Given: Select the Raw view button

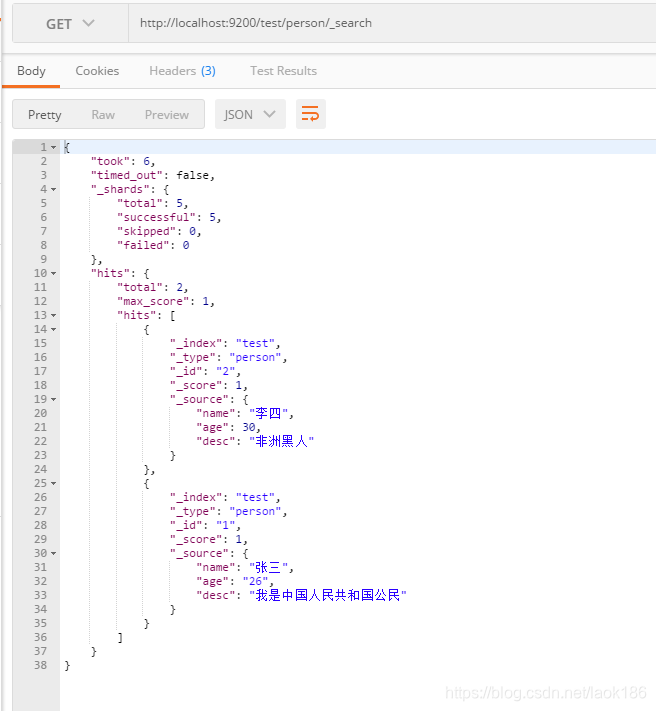Looking at the screenshot, I should pos(103,115).
